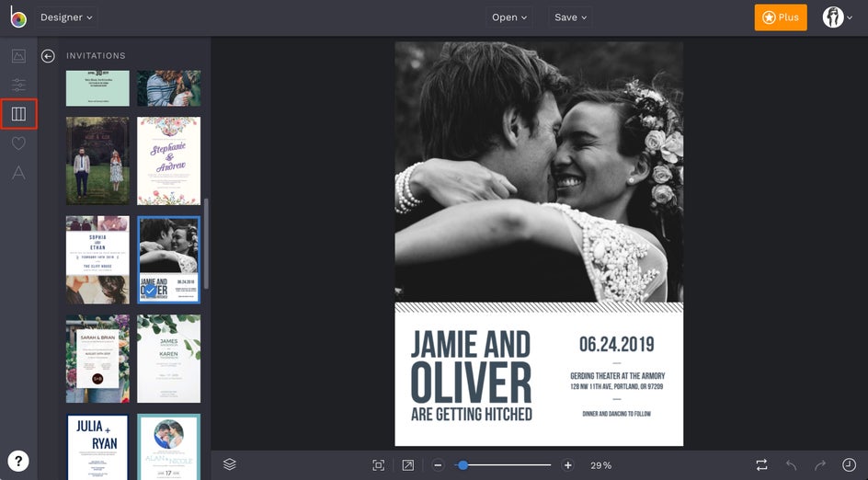Click the 128 NW 11TH AVE address line
This screenshot has height=480, width=868.
pos(617,386)
